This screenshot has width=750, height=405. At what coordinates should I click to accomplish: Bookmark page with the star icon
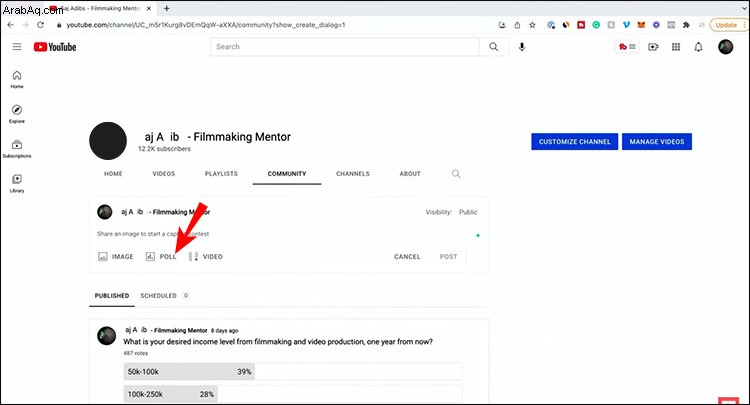click(x=532, y=25)
